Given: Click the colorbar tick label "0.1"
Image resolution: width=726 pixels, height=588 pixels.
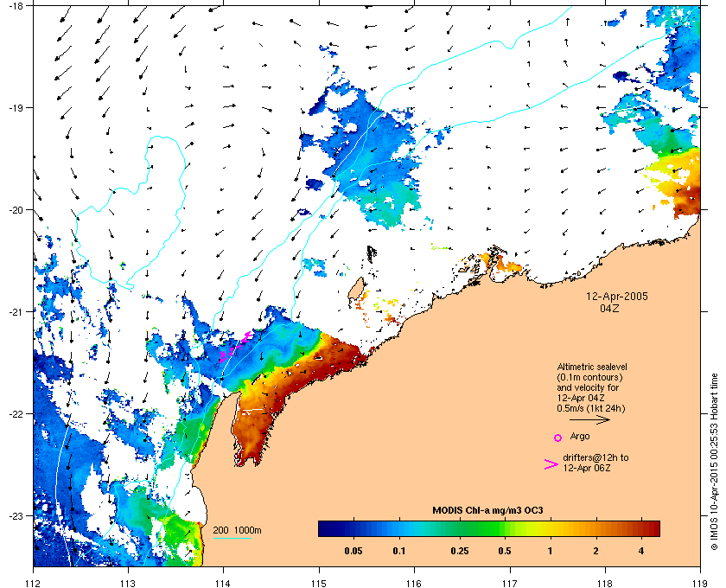Looking at the screenshot, I should [x=399, y=552].
